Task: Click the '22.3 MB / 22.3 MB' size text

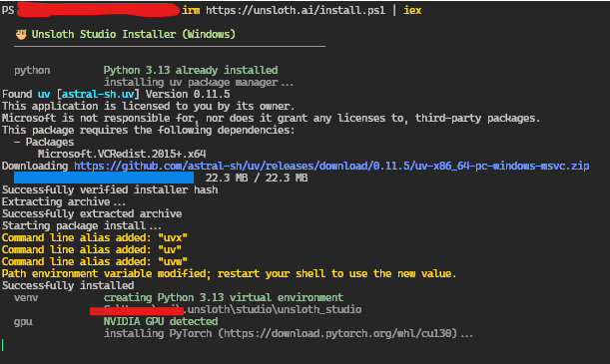Action: click(257, 178)
